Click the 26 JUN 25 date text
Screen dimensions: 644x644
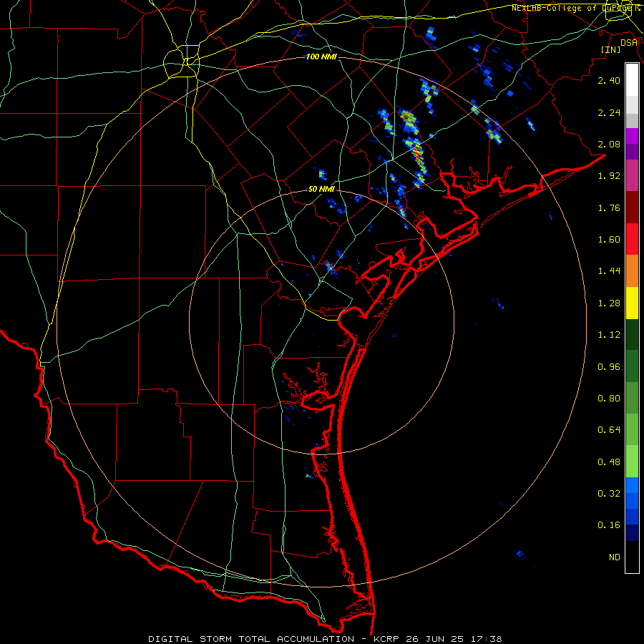434,639
